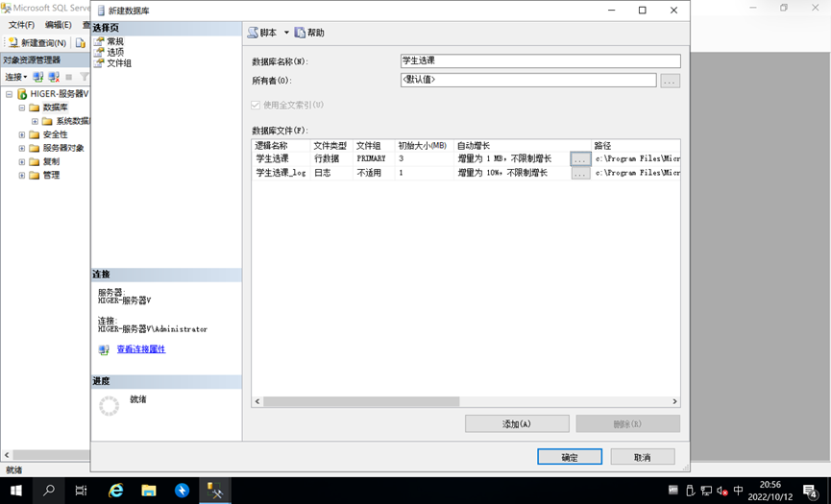The height and width of the screenshot is (504, 831).
Task: Click the 删除(R) button
Action: point(627,423)
